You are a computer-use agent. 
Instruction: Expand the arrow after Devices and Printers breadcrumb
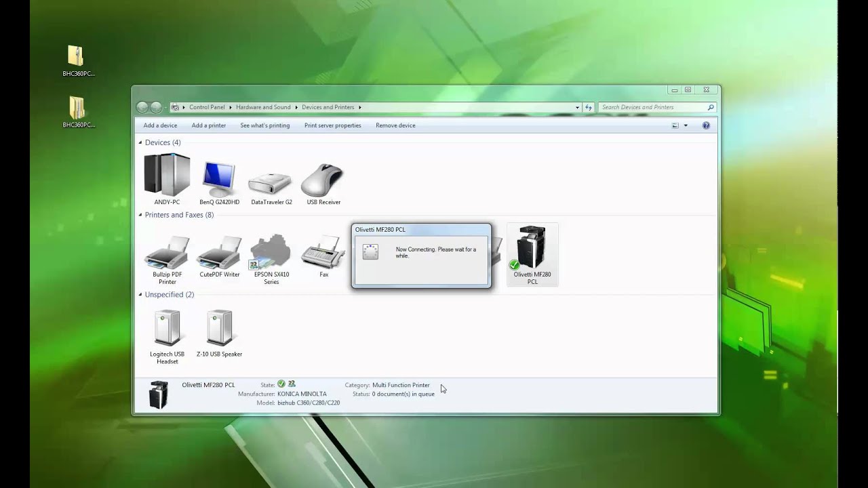tap(359, 107)
